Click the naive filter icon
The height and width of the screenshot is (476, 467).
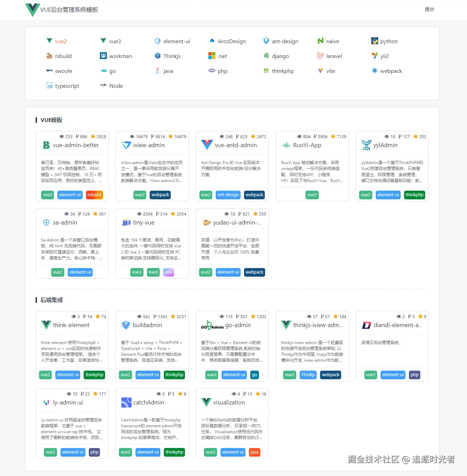320,41
